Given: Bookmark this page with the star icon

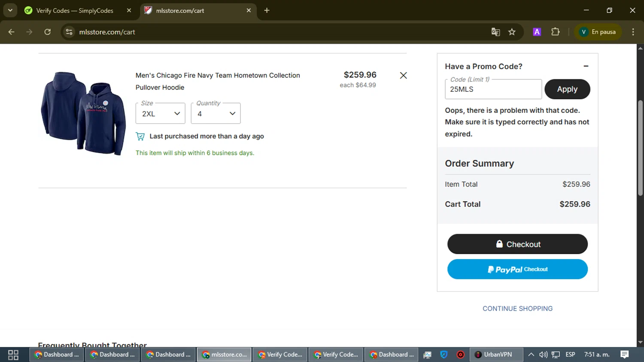Looking at the screenshot, I should click(512, 32).
